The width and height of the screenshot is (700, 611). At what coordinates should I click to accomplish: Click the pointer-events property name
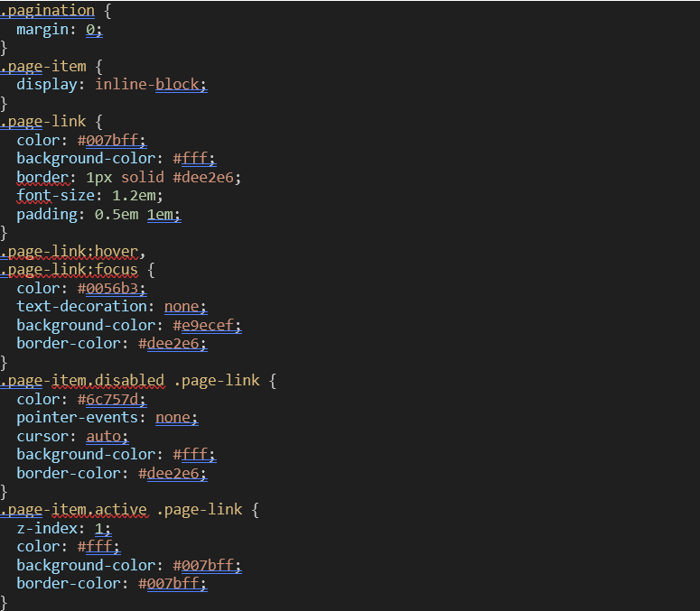click(81, 418)
